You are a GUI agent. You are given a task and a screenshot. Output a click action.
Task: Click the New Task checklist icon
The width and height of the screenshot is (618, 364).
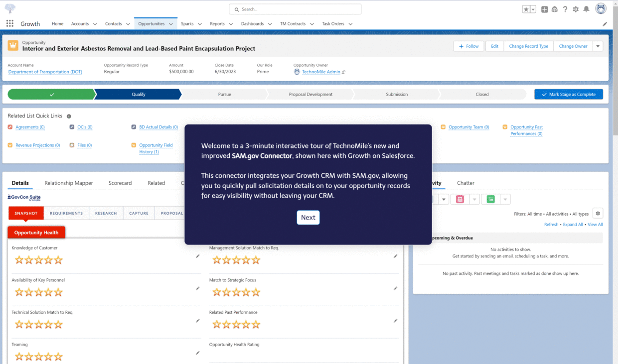tap(491, 199)
